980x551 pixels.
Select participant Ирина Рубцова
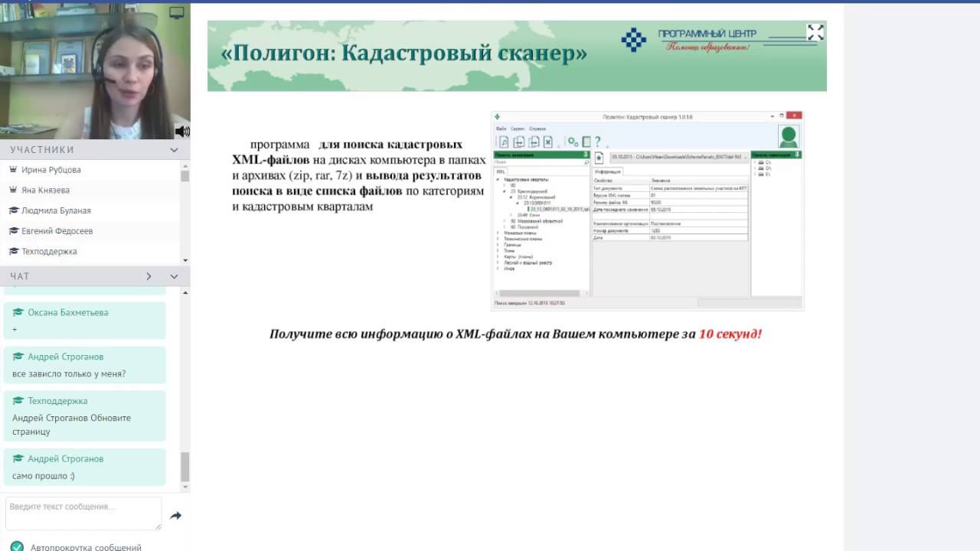click(51, 170)
